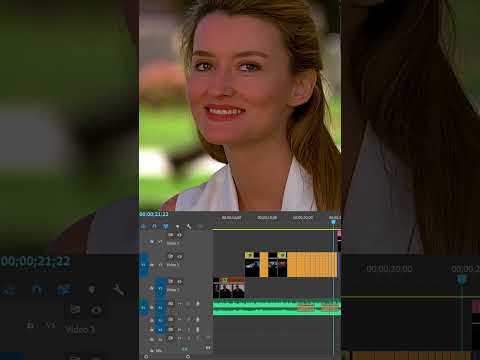Select the first thumbnail clip on Video 2

point(252,265)
